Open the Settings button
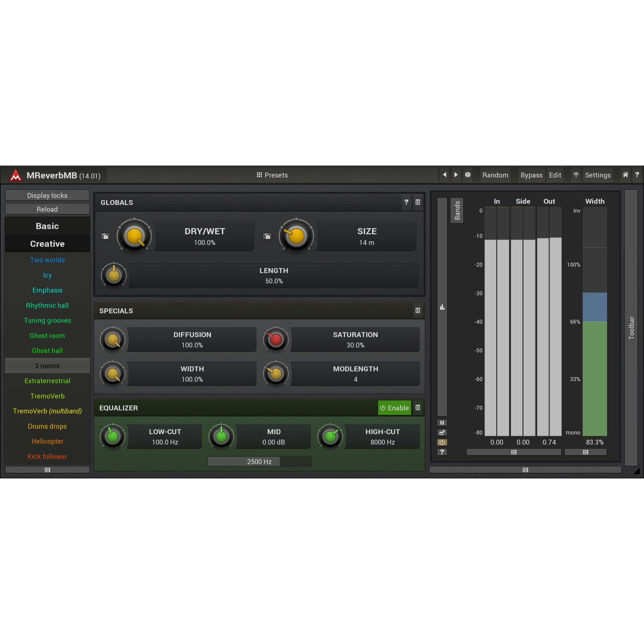 [597, 175]
